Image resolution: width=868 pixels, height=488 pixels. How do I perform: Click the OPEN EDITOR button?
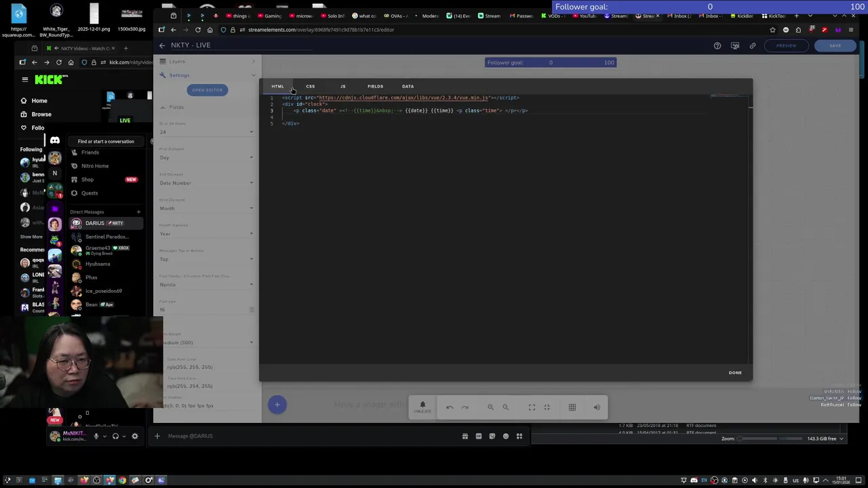(207, 89)
